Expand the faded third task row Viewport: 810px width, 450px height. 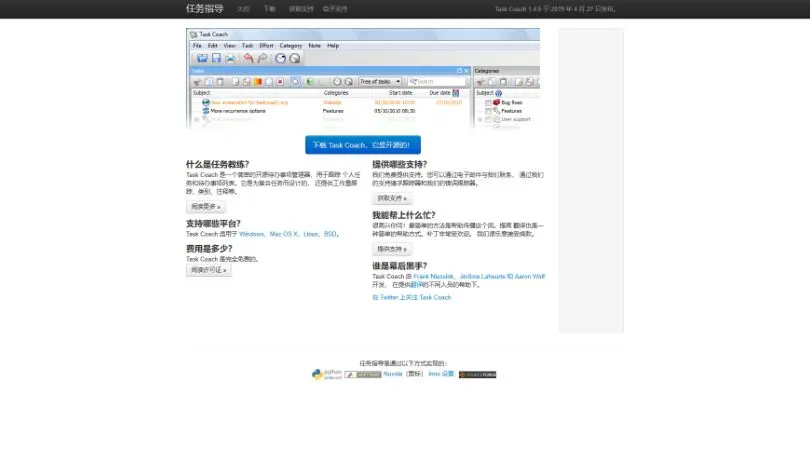(196, 119)
